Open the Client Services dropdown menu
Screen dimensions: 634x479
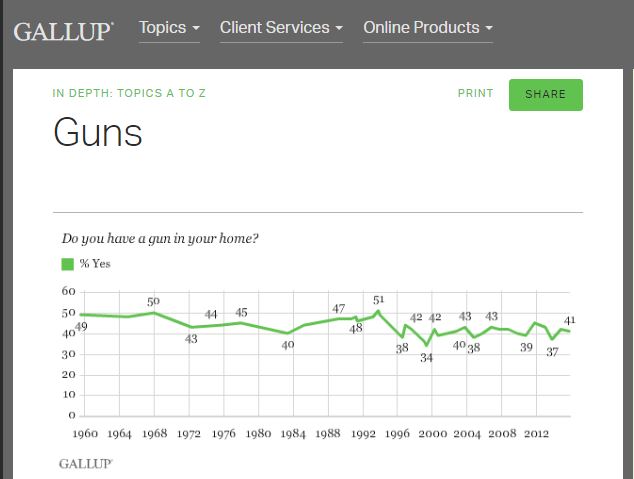point(281,28)
